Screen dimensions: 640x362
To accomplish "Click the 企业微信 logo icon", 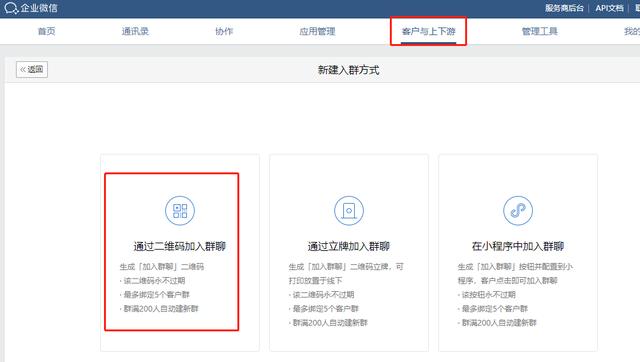I will coord(11,8).
